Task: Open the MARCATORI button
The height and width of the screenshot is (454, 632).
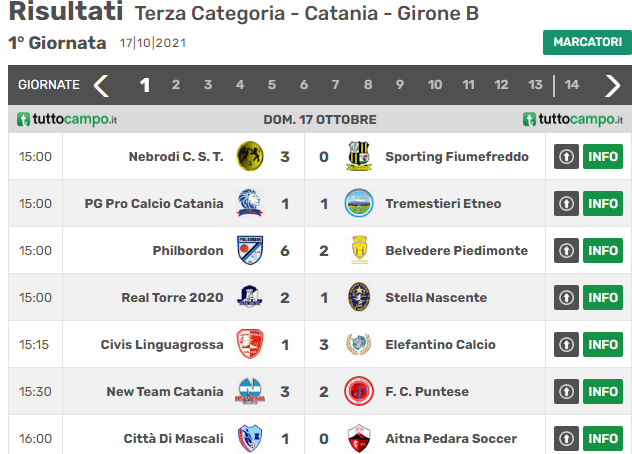Action: tap(587, 42)
